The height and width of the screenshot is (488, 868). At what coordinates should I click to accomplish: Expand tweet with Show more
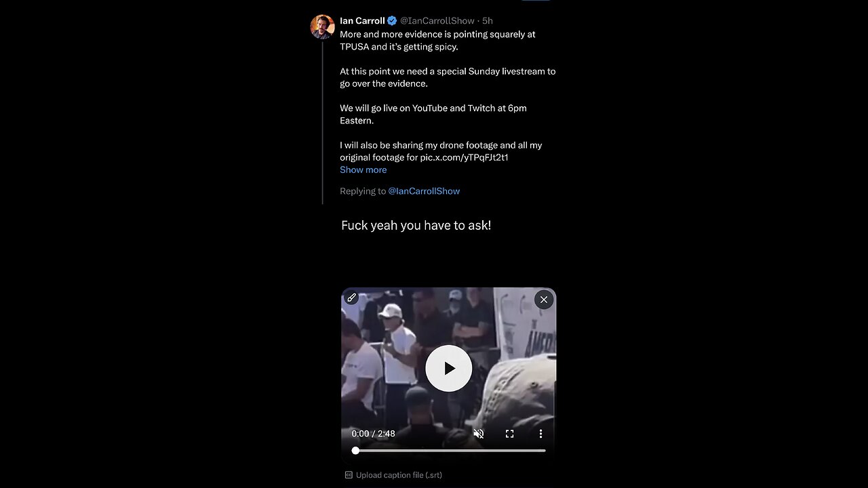(x=363, y=169)
